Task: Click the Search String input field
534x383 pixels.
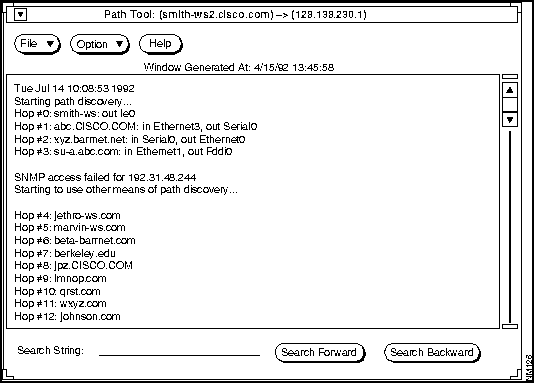Action: [x=179, y=351]
